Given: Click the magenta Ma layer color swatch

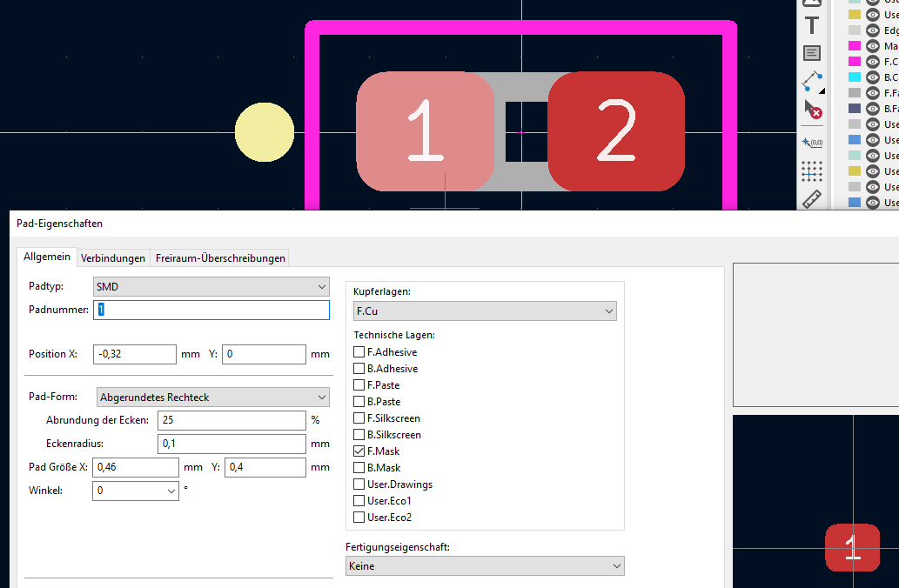Looking at the screenshot, I should tap(855, 46).
